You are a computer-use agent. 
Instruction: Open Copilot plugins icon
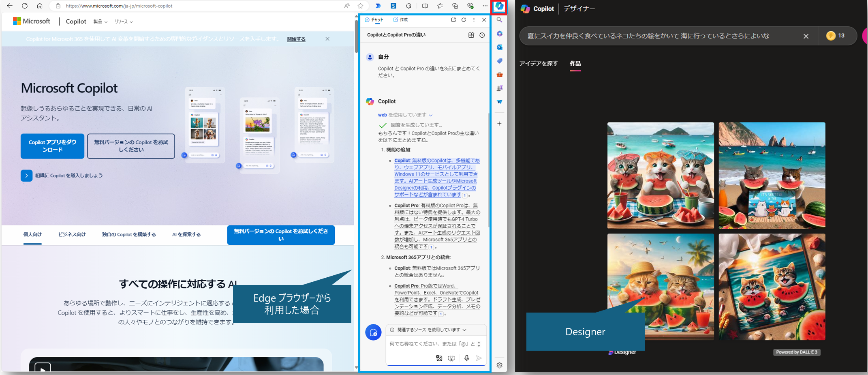click(x=471, y=35)
